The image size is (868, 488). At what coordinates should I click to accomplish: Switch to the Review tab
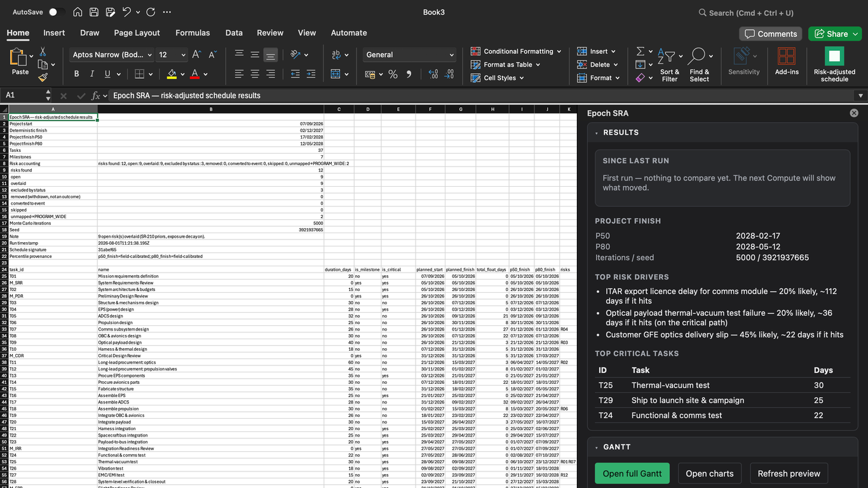coord(270,32)
